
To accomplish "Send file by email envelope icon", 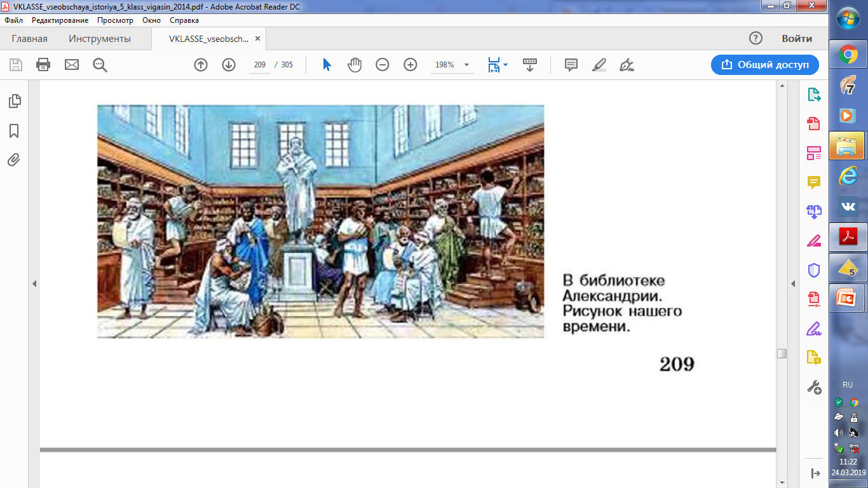I will (72, 64).
